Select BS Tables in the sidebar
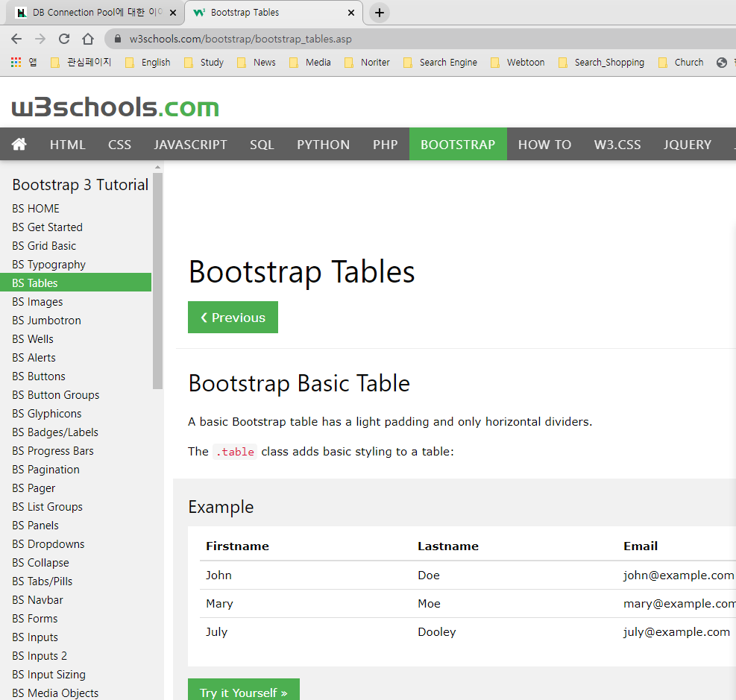Viewport: 736px width, 700px height. coord(75,283)
